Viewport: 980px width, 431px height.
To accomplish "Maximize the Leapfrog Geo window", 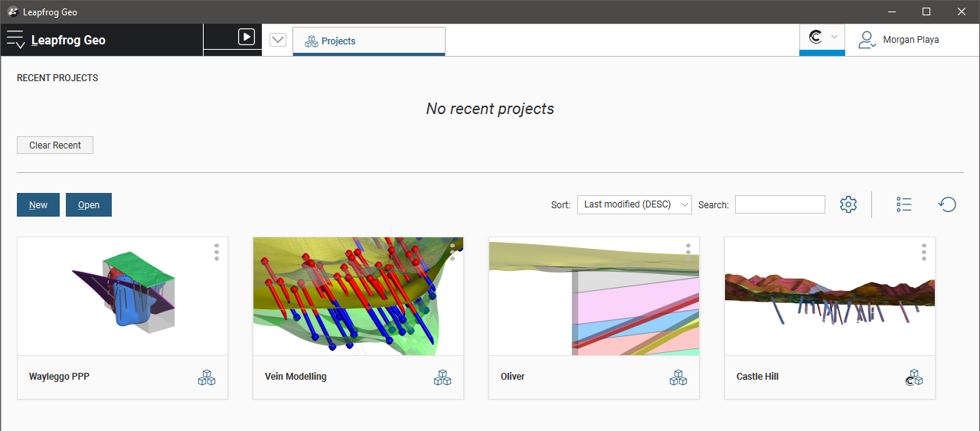I will coord(926,11).
